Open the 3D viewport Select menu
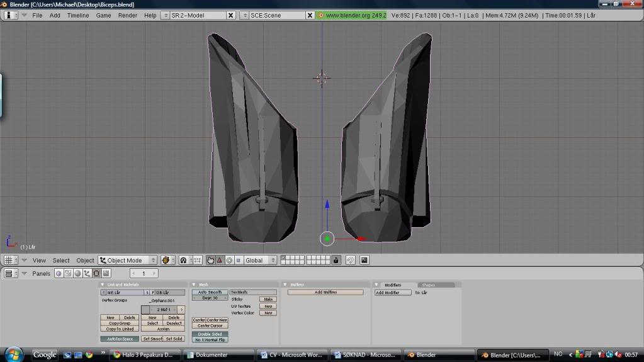Image resolution: width=644 pixels, height=362 pixels. tap(61, 260)
